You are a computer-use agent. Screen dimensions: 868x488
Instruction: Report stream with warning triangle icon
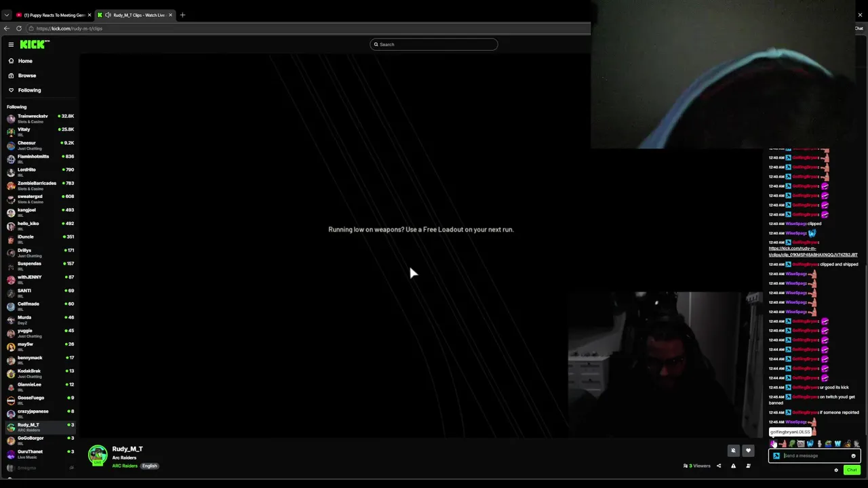[733, 466]
